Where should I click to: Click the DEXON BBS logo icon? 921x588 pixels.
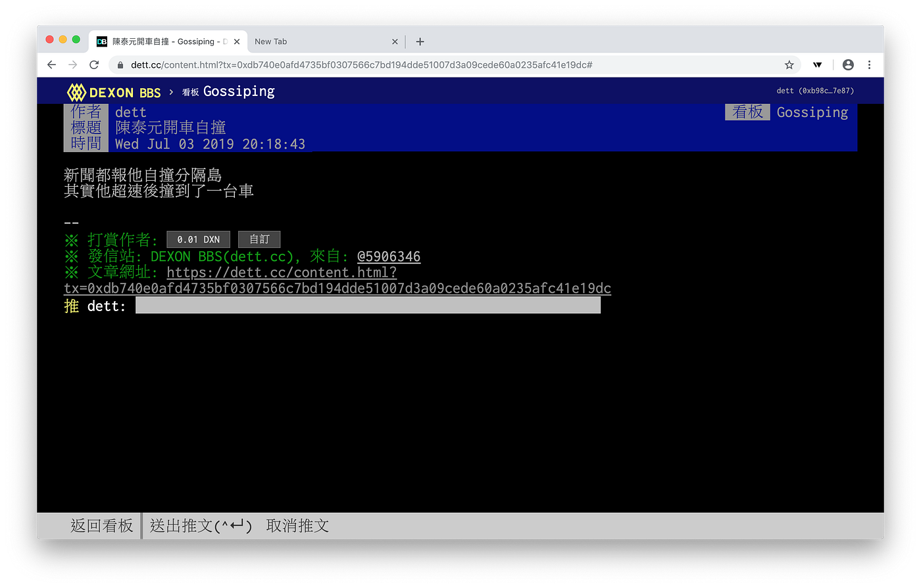[x=77, y=91]
